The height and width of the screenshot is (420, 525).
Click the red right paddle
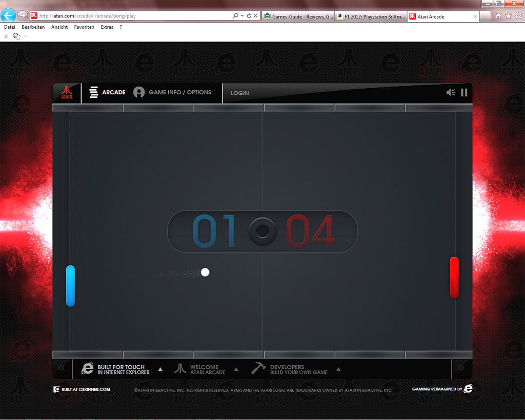tap(454, 277)
